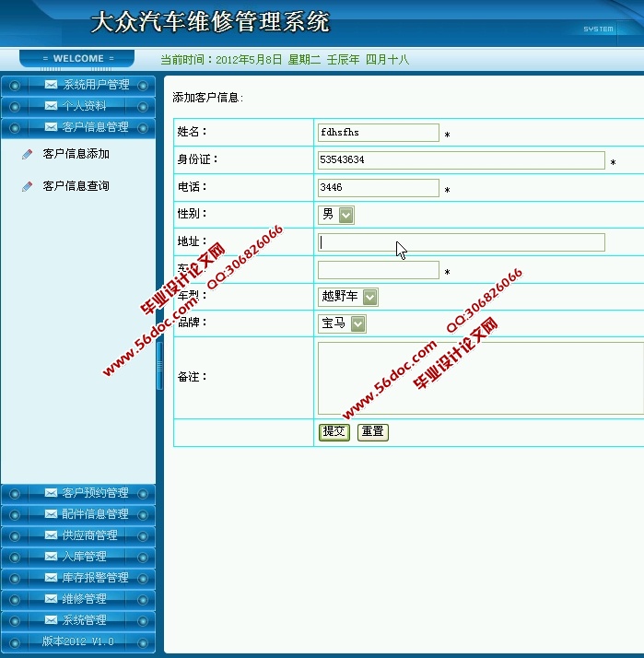
Task: Click left round knob on 版本2012 bar
Action: point(14,642)
